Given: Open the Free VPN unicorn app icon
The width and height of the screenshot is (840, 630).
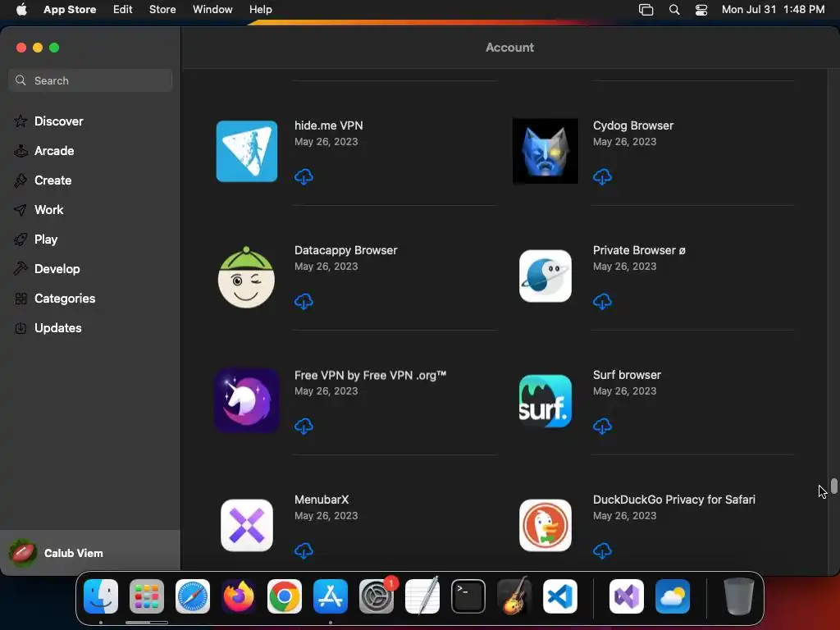Looking at the screenshot, I should tap(247, 400).
